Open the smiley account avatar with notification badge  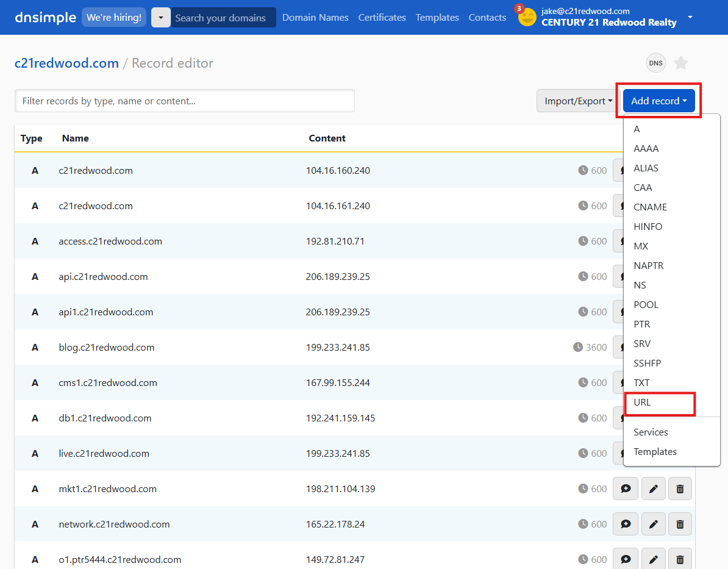point(527,17)
